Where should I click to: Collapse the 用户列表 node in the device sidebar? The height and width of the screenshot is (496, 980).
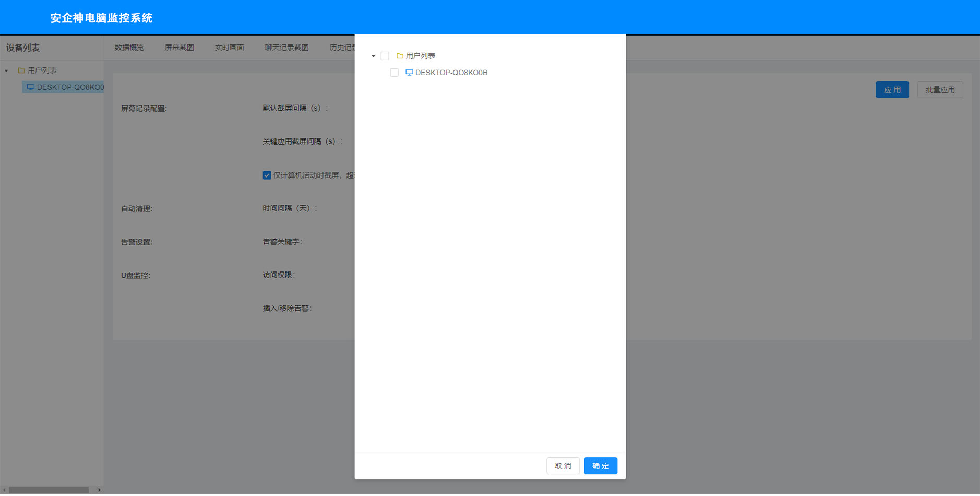click(6, 70)
